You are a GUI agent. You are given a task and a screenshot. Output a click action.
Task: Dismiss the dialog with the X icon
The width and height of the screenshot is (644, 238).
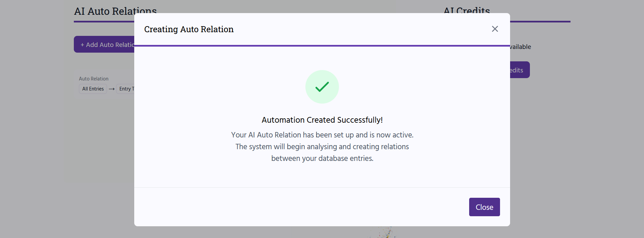(495, 29)
